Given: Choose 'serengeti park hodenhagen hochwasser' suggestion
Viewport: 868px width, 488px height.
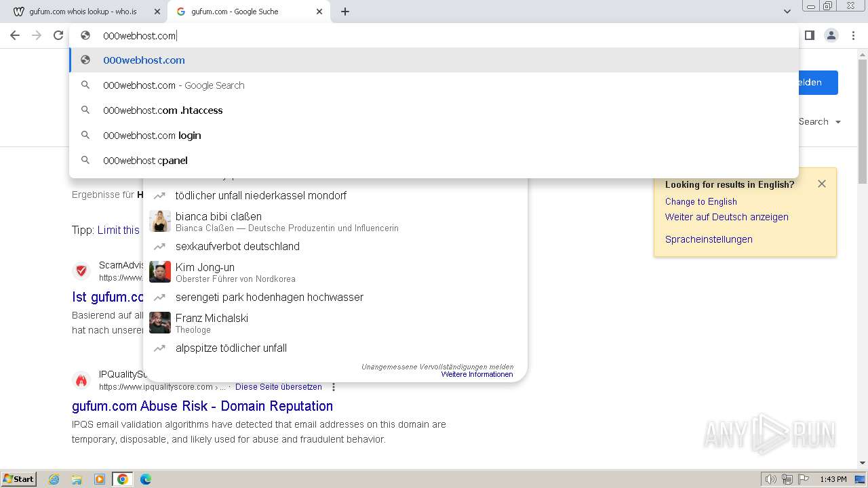Looking at the screenshot, I should click(335, 298).
